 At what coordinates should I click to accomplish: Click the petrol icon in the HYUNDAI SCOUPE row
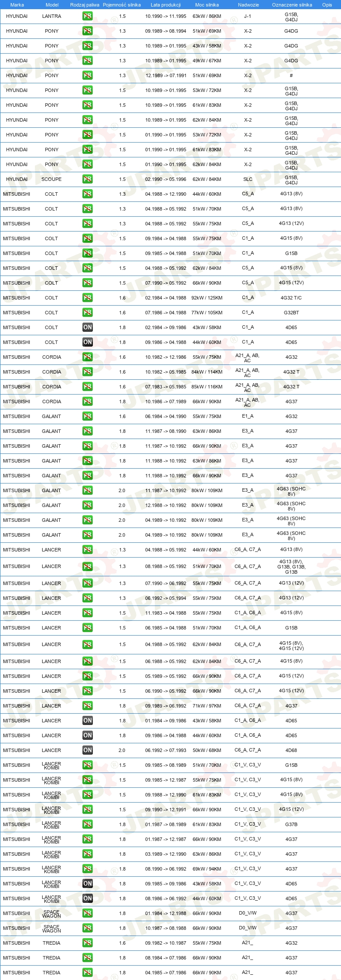tap(87, 179)
